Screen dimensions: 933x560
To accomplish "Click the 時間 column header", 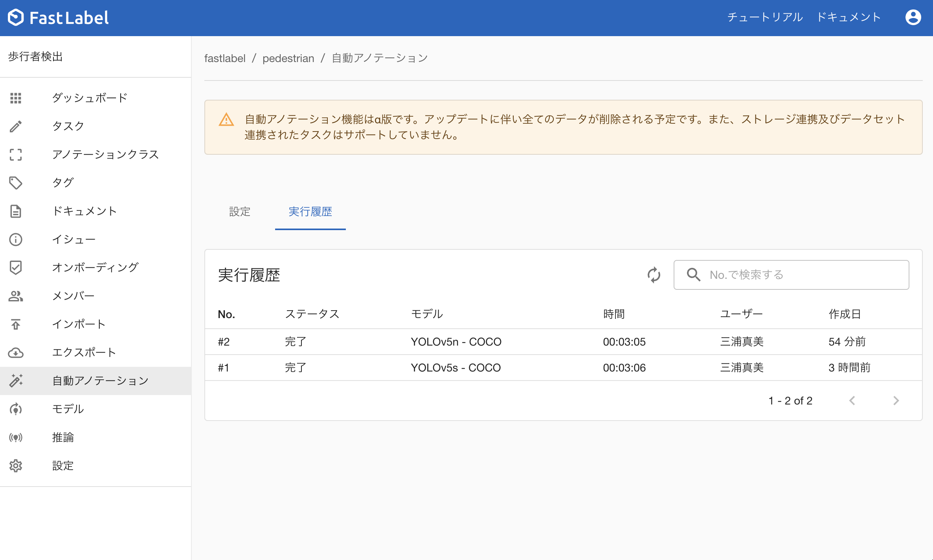I will coord(614,314).
